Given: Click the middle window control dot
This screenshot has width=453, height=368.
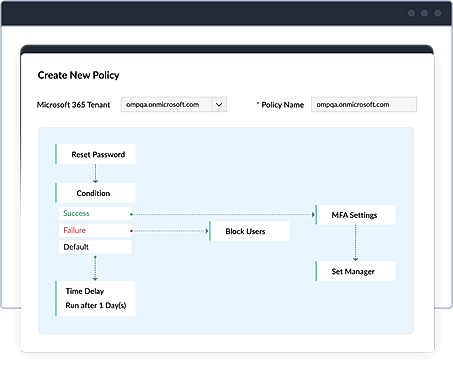Looking at the screenshot, I should [424, 13].
